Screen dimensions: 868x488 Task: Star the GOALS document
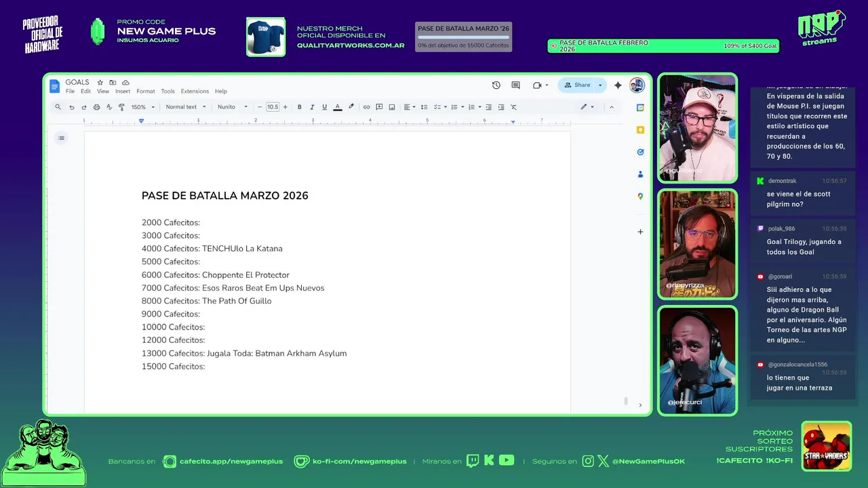(100, 83)
